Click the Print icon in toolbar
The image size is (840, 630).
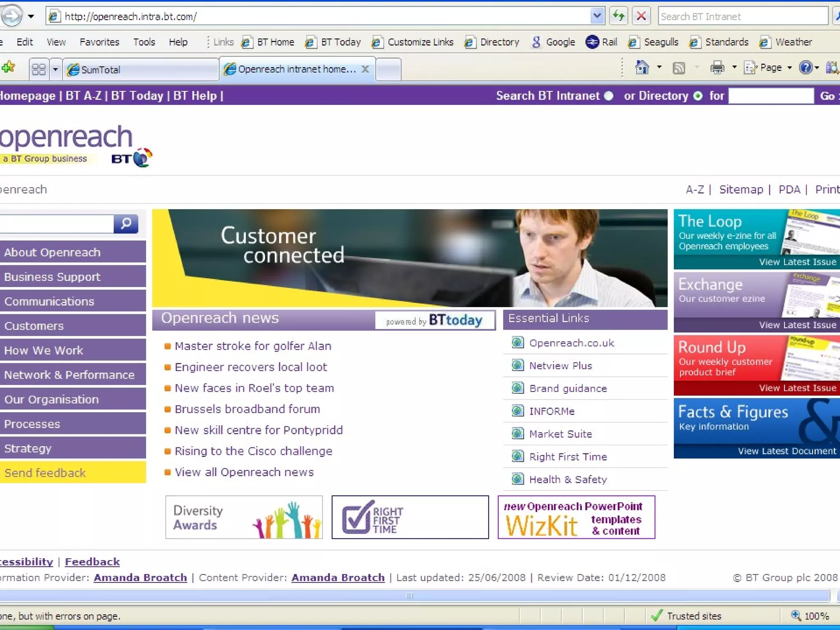(x=717, y=68)
